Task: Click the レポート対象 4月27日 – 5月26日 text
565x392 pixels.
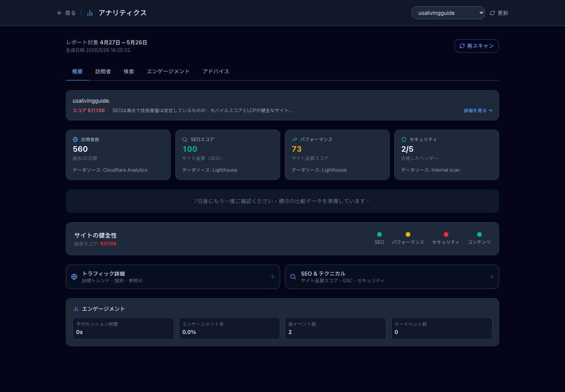Action: [x=107, y=42]
